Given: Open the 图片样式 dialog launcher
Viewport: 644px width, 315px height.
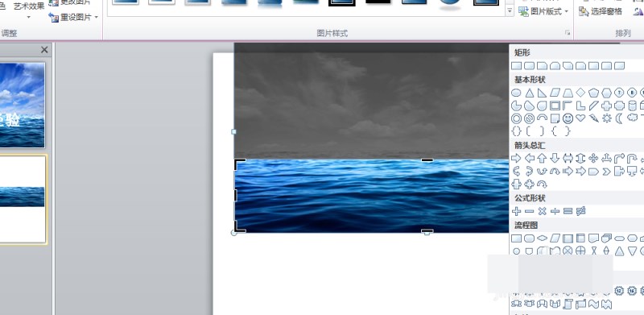Looking at the screenshot, I should click(x=568, y=33).
